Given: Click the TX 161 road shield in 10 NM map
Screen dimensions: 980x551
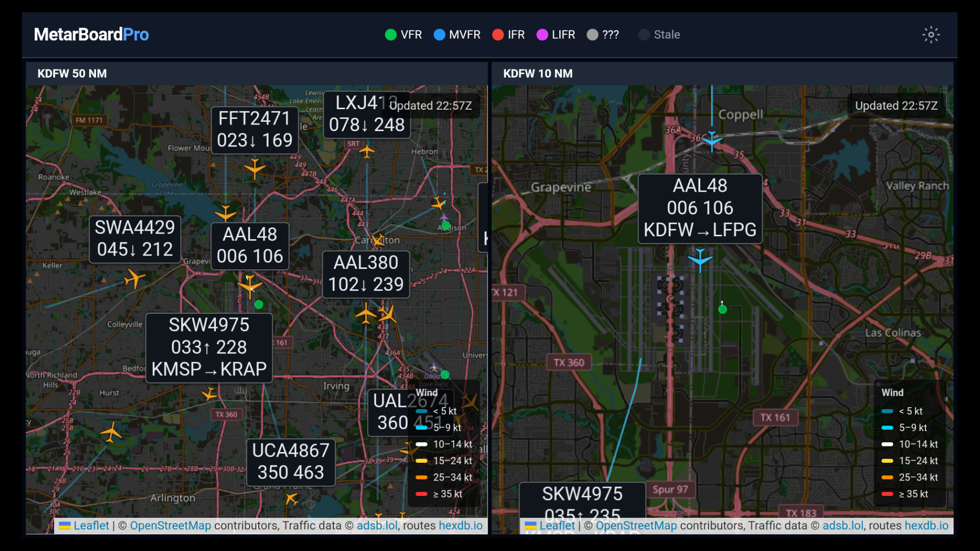Looking at the screenshot, I should (x=775, y=417).
